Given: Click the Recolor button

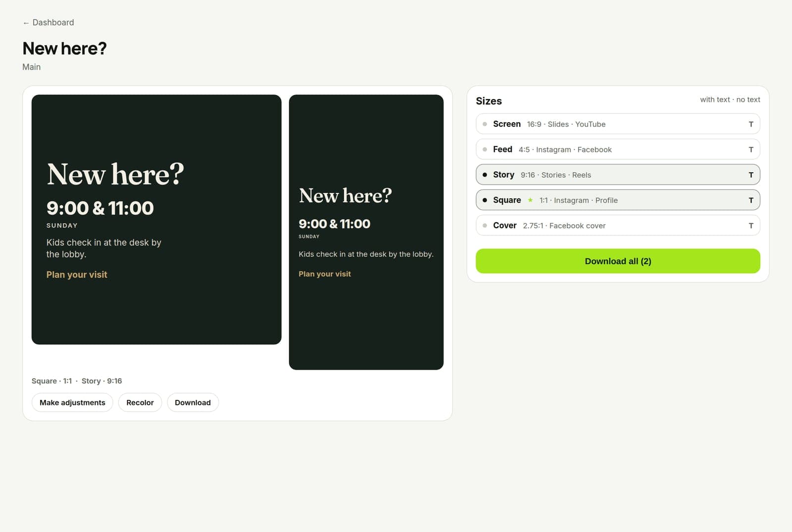Looking at the screenshot, I should (140, 402).
